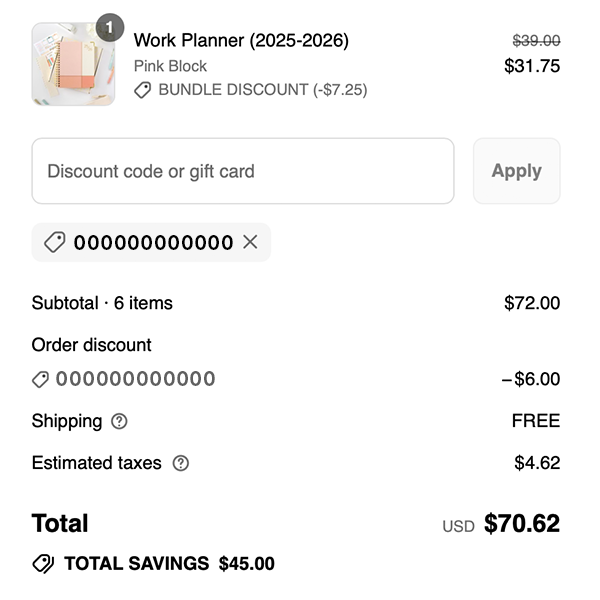Click the Bundle Discount tag icon
The image size is (600, 600).
(143, 90)
